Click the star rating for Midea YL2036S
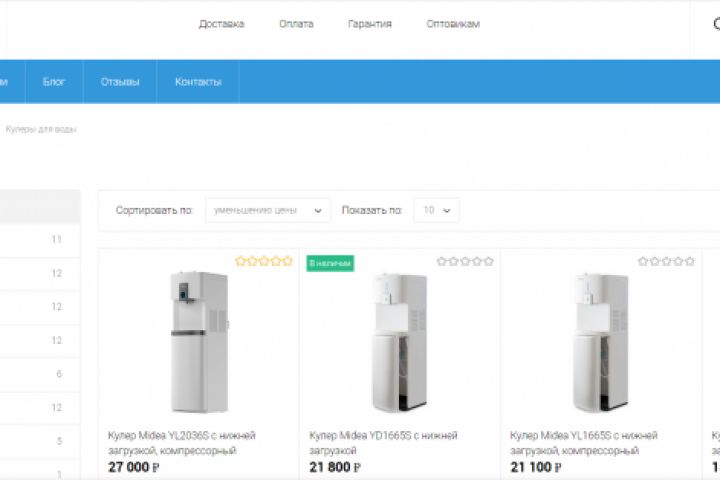This screenshot has width=720, height=480. 264,262
